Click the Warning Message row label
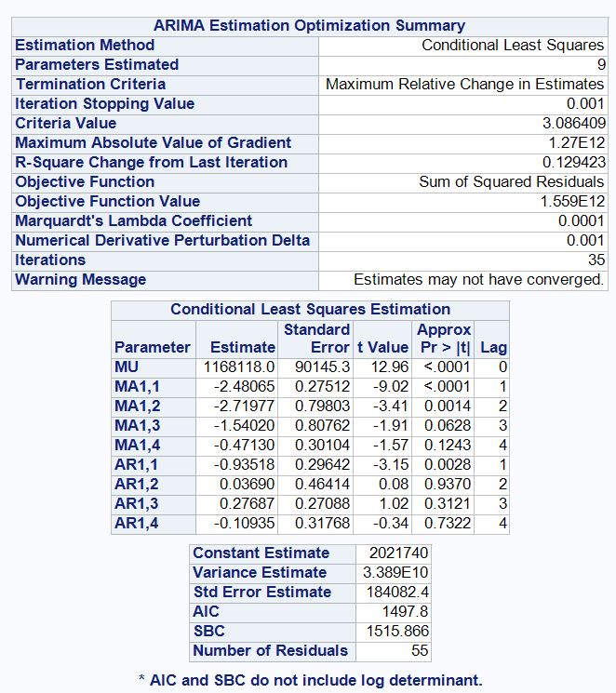Image resolution: width=616 pixels, height=693 pixels. pyautogui.click(x=81, y=280)
